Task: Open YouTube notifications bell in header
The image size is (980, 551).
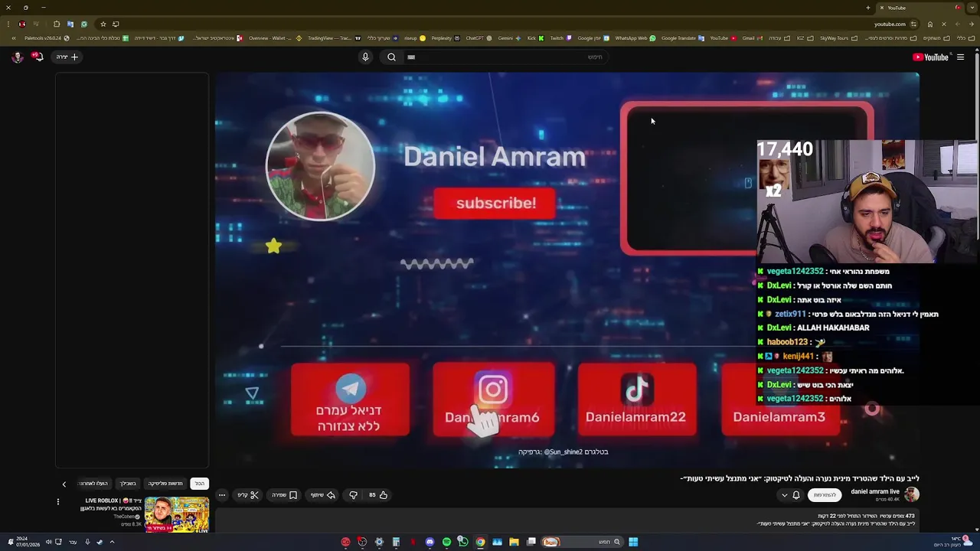Action: pos(38,57)
